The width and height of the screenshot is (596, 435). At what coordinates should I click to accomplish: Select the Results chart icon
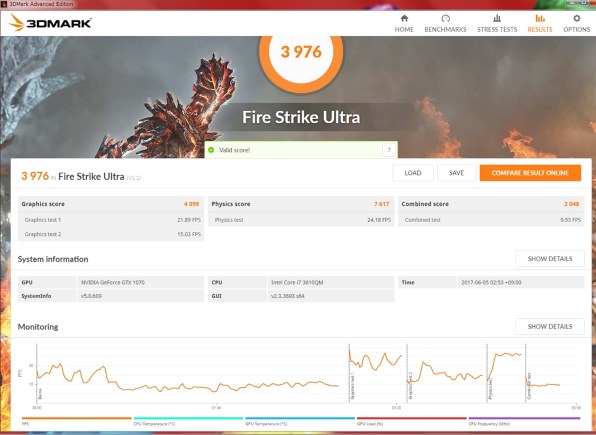(x=540, y=18)
